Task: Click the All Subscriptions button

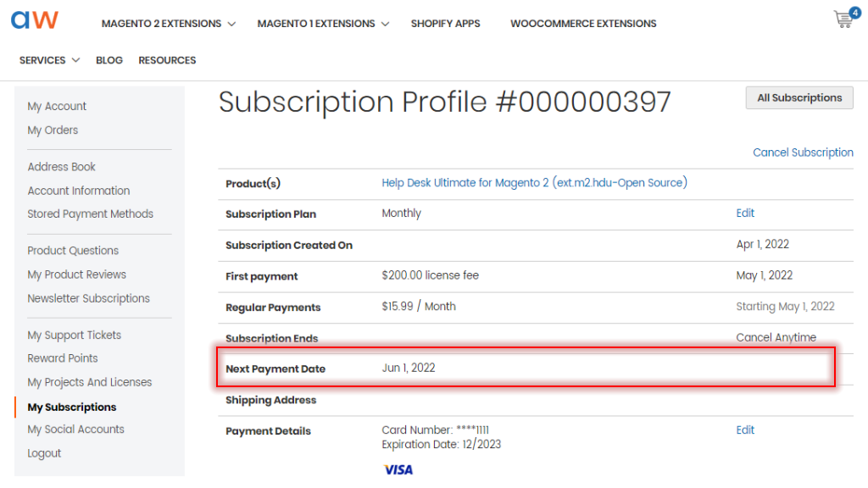Action: tap(799, 98)
